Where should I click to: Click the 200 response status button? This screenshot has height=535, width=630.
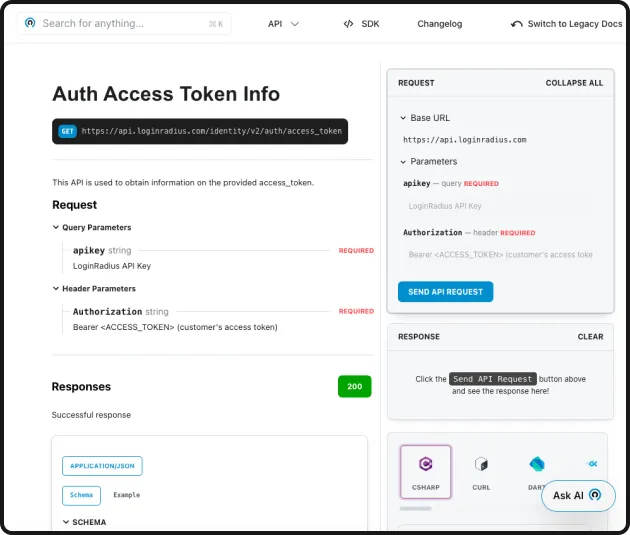tap(354, 386)
